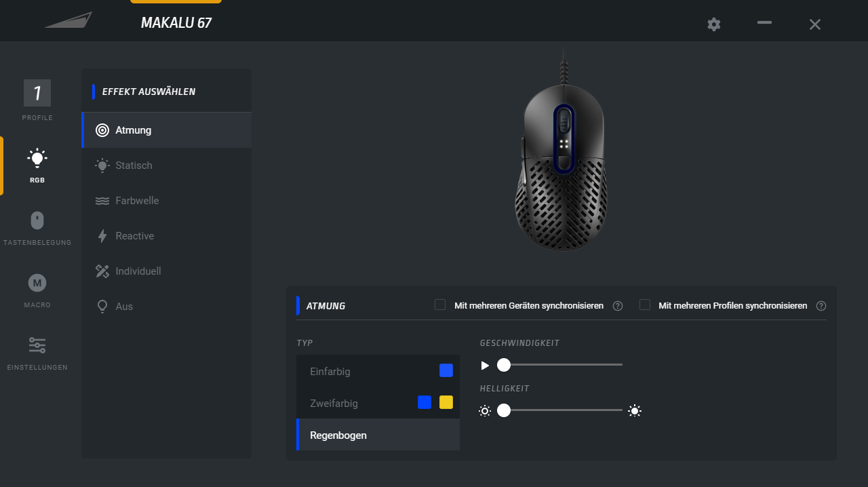The height and width of the screenshot is (487, 868).
Task: Turn lighting off with Aus
Action: (x=166, y=307)
